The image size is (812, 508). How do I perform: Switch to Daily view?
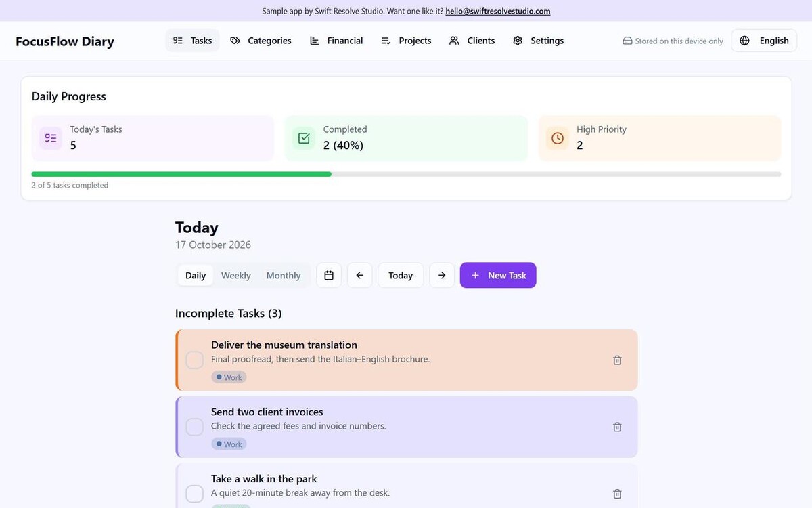[x=196, y=276]
